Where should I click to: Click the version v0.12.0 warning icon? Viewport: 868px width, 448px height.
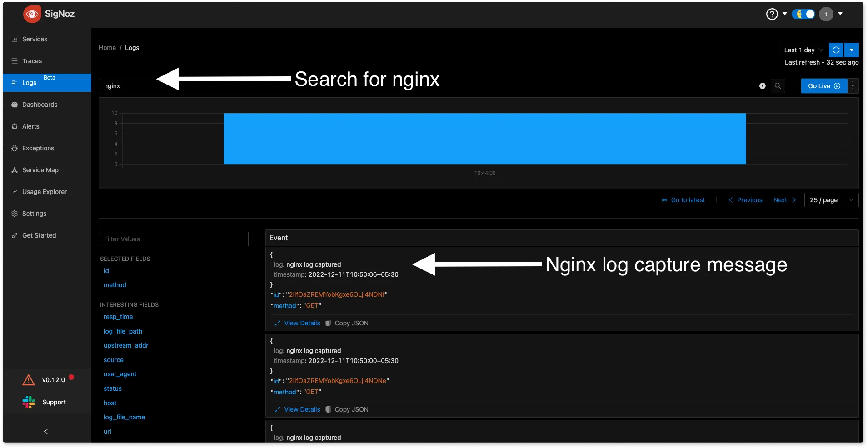pos(29,380)
